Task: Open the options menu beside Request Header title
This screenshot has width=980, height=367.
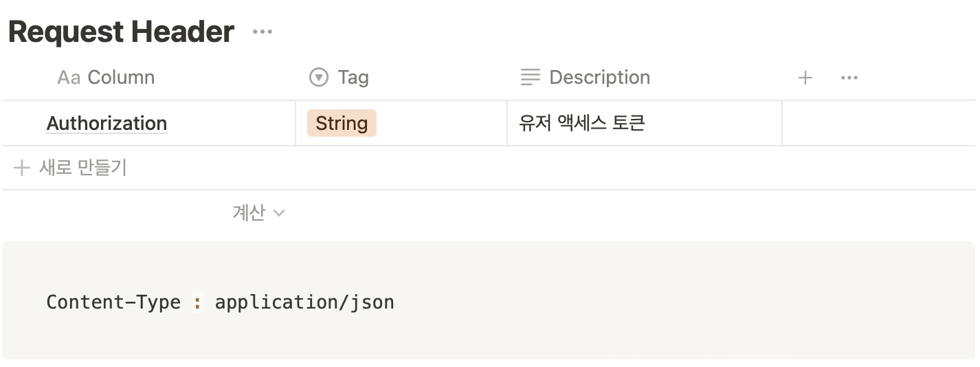Action: click(263, 32)
